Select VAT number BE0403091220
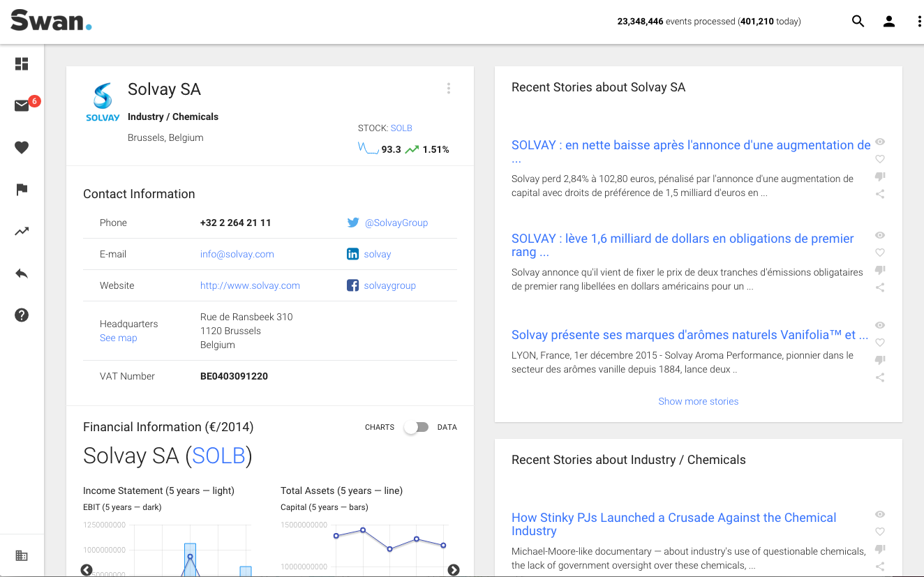This screenshot has width=924, height=577. (x=234, y=376)
